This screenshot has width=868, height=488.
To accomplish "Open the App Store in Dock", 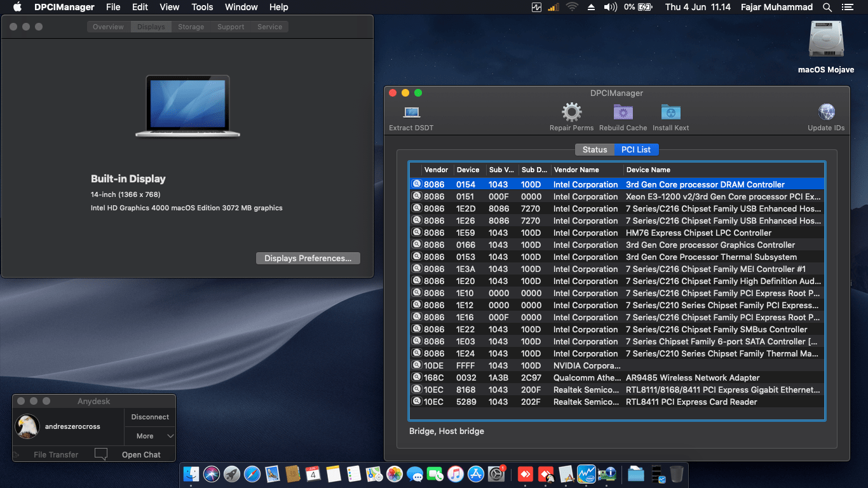I will coord(476,473).
